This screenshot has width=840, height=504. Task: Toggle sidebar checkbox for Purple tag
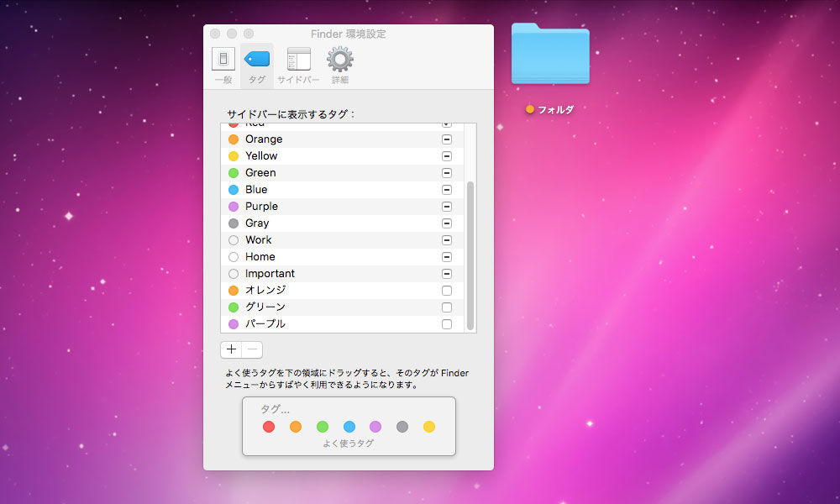(447, 206)
